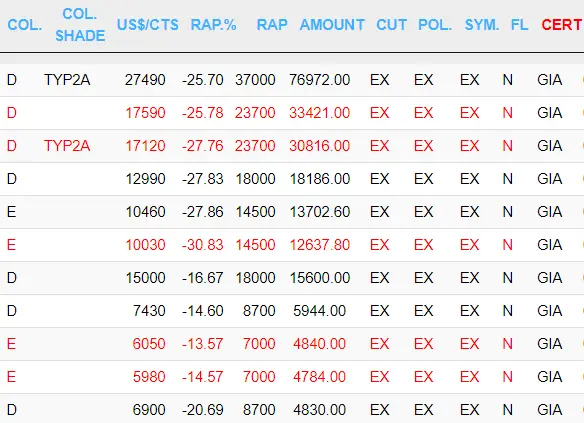Click the 13702.60 amount cell

pyautogui.click(x=320, y=212)
